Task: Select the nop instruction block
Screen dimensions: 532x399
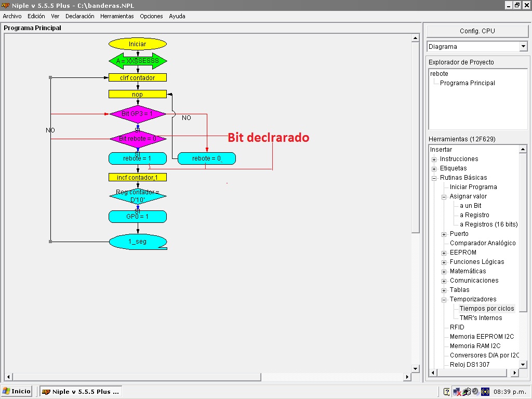Action: pos(137,95)
